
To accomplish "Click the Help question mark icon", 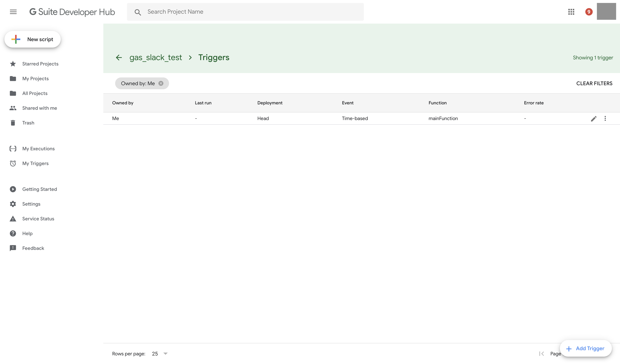I will 13,233.
